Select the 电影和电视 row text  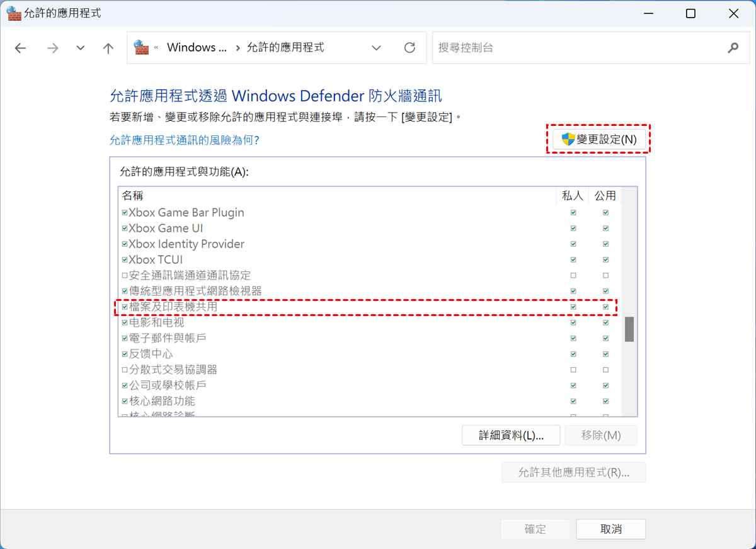point(156,322)
